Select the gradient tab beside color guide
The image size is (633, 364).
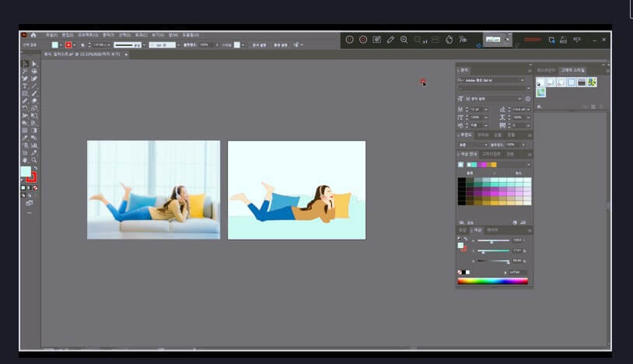point(491,154)
